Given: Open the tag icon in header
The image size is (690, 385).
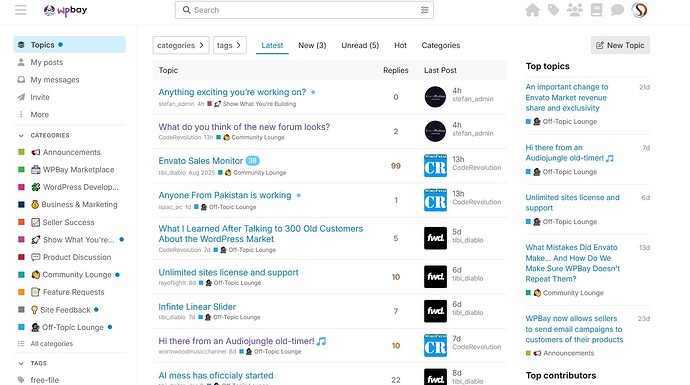Looking at the screenshot, I should point(553,10).
